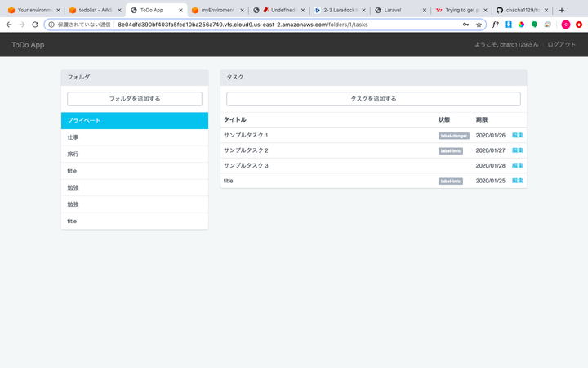
Task: Switch to the todolist - AWS tab
Action: [96, 10]
